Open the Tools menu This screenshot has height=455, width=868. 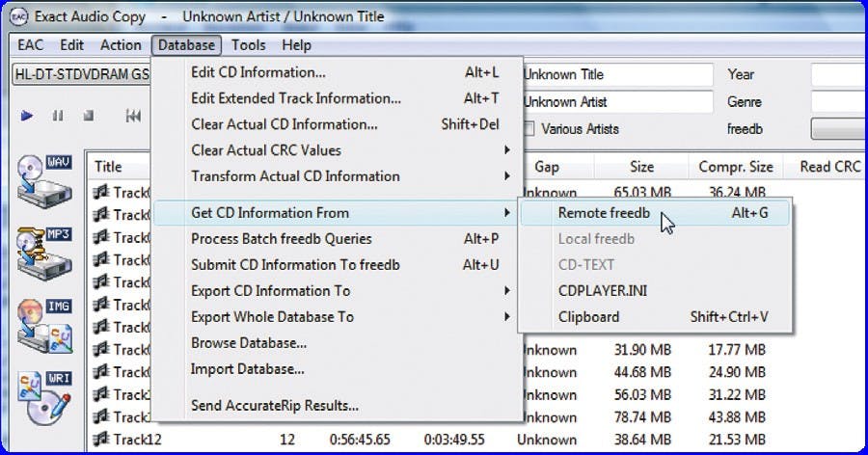(249, 45)
